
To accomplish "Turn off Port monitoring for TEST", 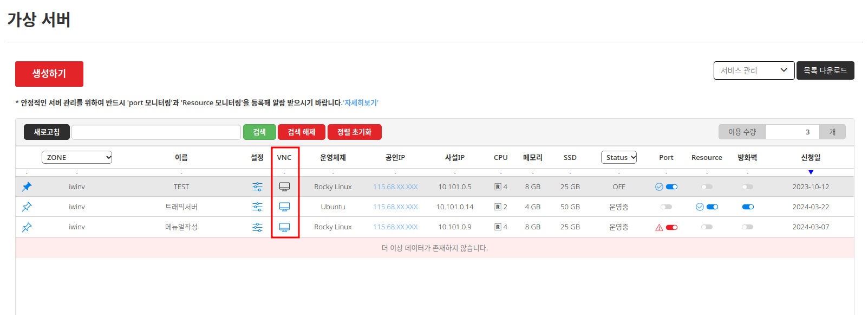I will (672, 187).
